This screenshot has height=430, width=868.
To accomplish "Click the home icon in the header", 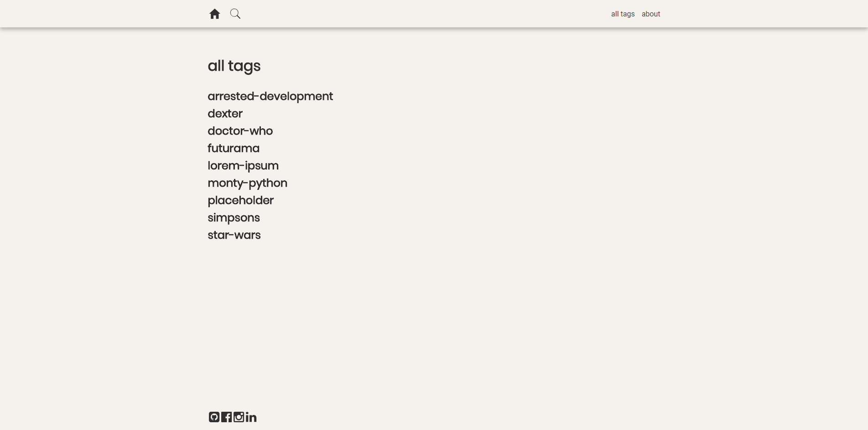I will [x=214, y=14].
